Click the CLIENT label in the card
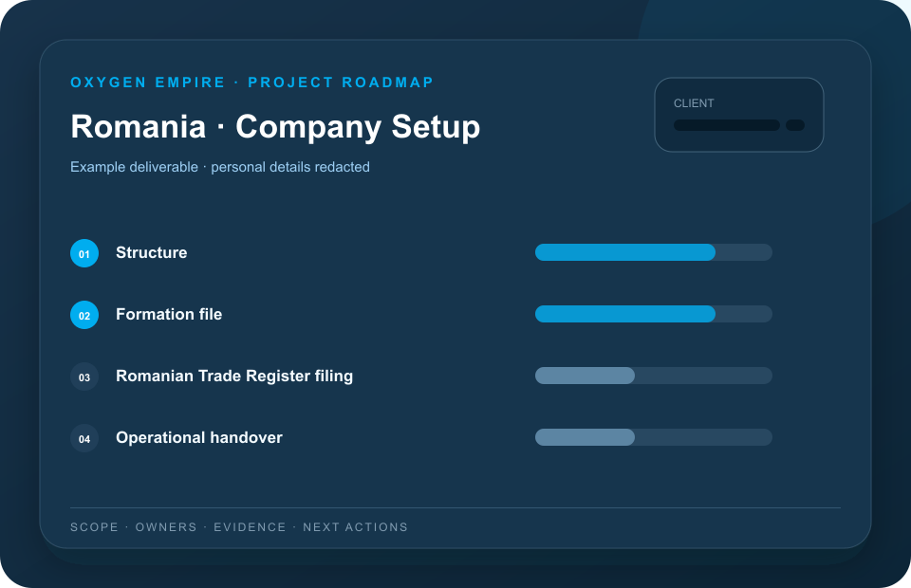The height and width of the screenshot is (588, 911). click(694, 103)
